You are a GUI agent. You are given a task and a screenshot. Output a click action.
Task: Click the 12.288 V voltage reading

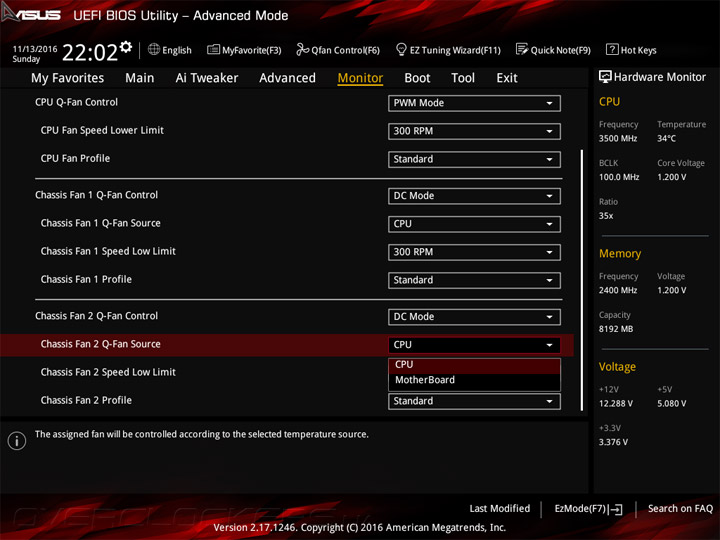pos(616,404)
